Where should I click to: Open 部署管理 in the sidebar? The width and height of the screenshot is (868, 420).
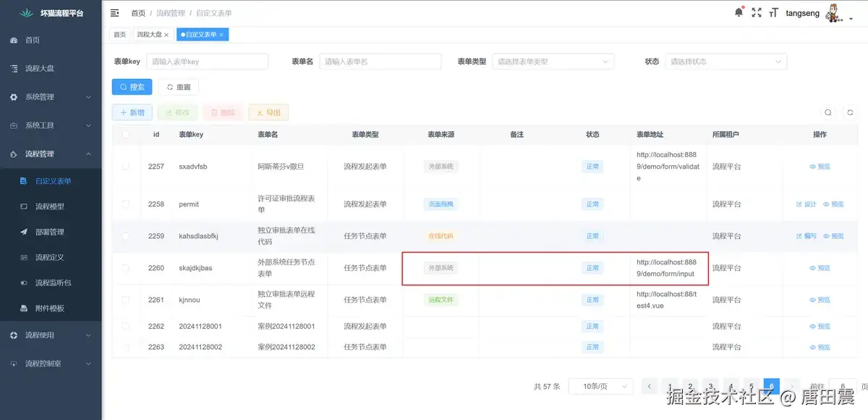click(x=51, y=232)
